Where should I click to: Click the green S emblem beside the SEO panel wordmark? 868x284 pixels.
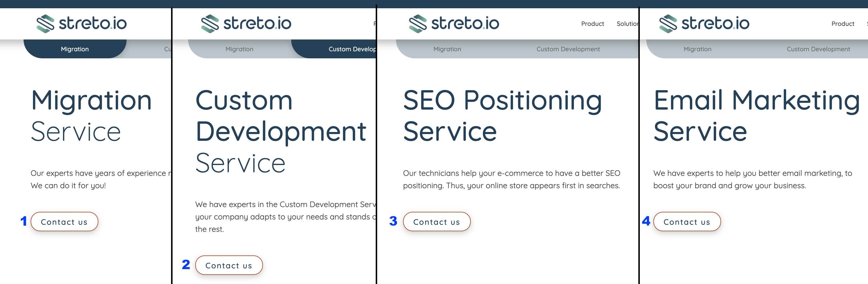(418, 23)
